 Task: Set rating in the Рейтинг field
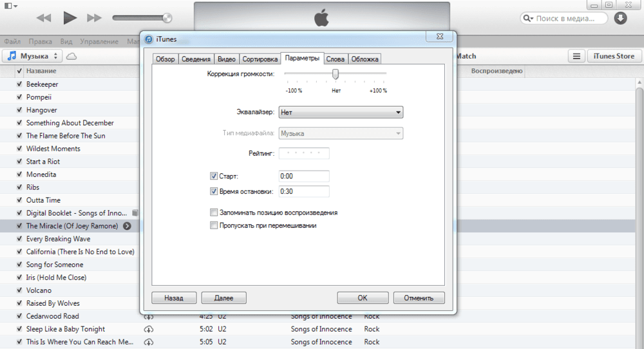[x=304, y=153]
